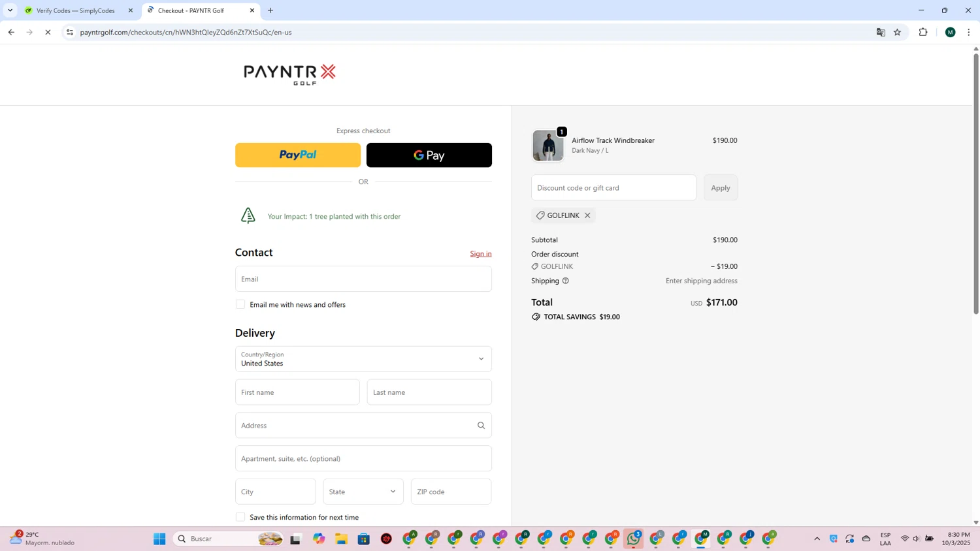Open the tab search dropdown arrow
Image resolution: width=980 pixels, height=551 pixels.
click(x=10, y=10)
